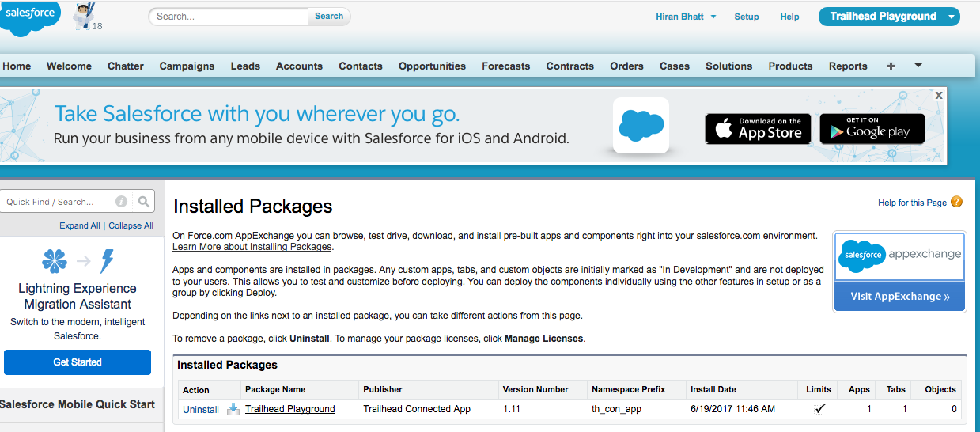This screenshot has height=432, width=980.
Task: Click the Salesforce mobile app icon in banner
Action: point(641,126)
